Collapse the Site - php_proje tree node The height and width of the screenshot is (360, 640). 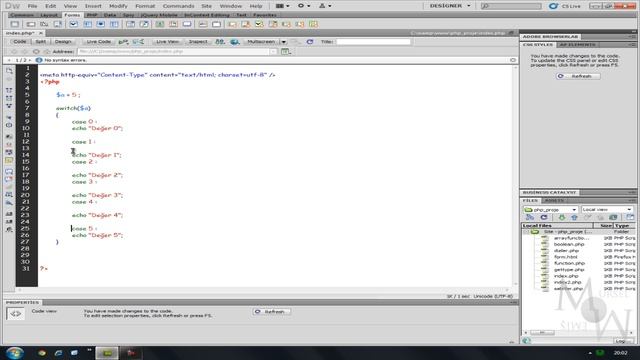526,232
